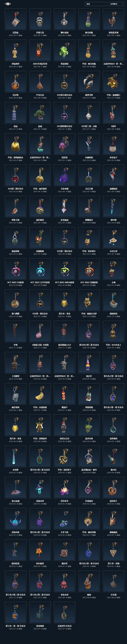Select the 小小行星 planet charm
This screenshot has width=127, height=644.
[x=113, y=238]
